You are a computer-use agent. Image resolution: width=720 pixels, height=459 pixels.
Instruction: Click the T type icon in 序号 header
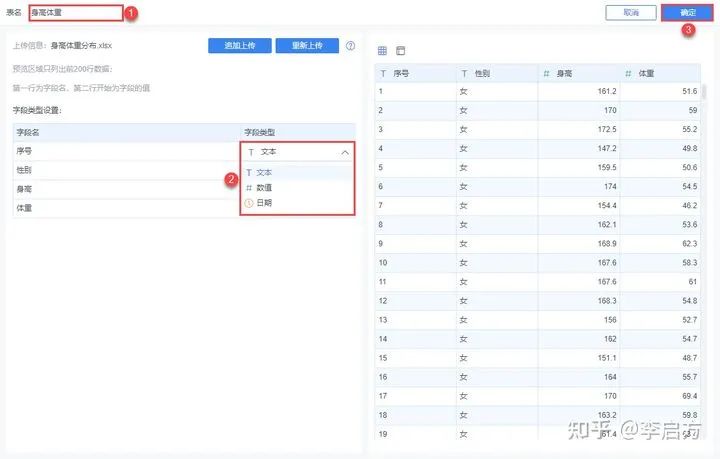(x=383, y=73)
